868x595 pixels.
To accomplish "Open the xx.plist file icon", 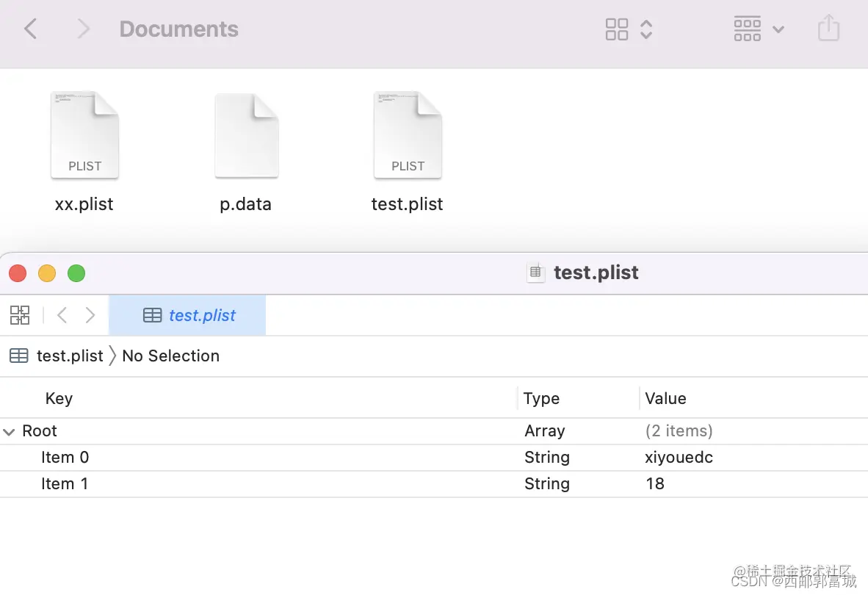I will click(84, 137).
